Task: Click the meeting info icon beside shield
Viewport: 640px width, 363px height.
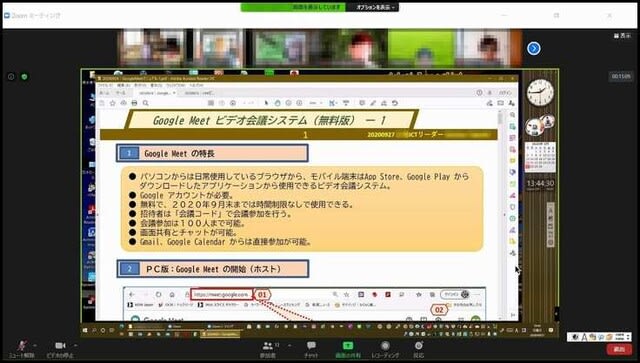Action: (x=11, y=77)
